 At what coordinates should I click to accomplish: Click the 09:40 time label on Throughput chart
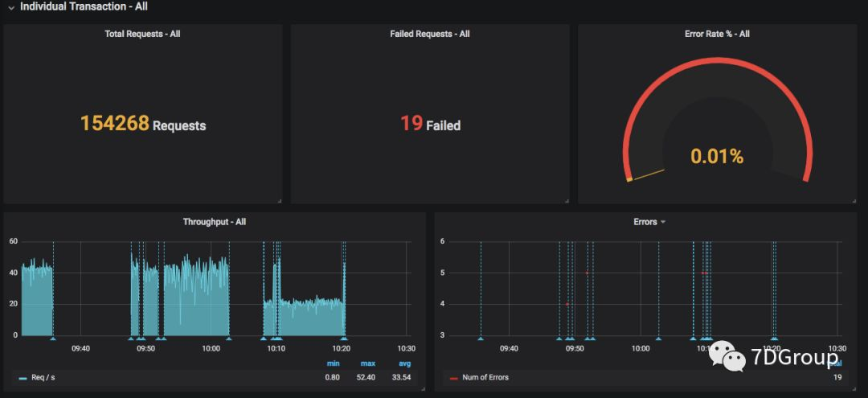coord(81,349)
